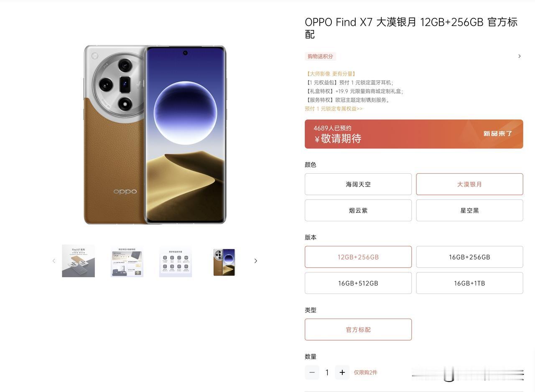Select the 16GB+256GB version
The image size is (535, 392).
(469, 257)
